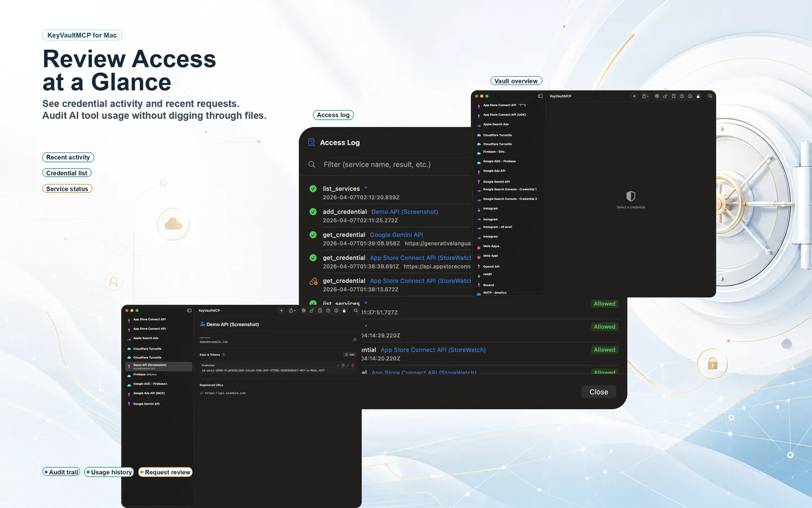Lock the vault from the vault overview toolbar
The height and width of the screenshot is (508, 812).
[698, 96]
